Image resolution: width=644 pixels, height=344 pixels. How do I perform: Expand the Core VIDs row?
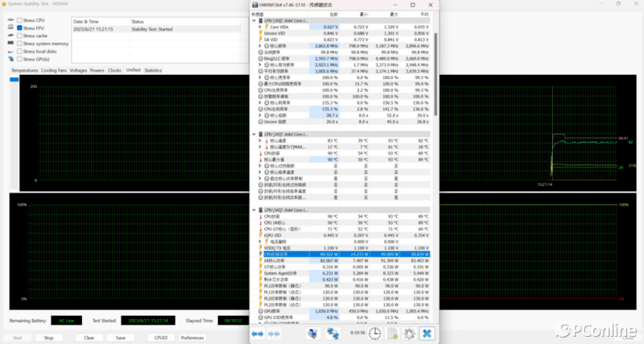(x=260, y=27)
